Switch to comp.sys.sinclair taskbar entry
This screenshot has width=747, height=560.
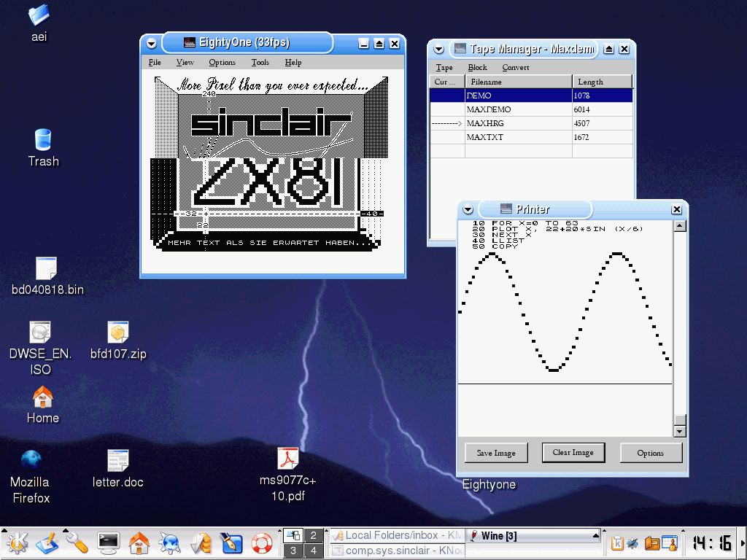(x=397, y=551)
